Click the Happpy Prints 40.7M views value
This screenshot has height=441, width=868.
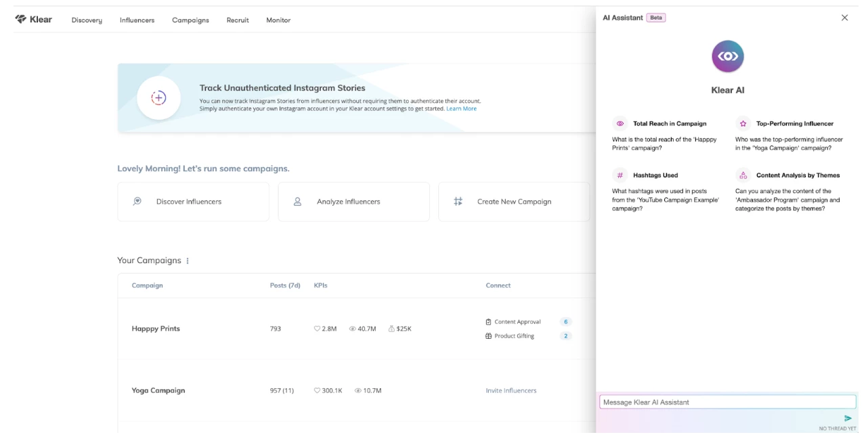click(x=368, y=329)
